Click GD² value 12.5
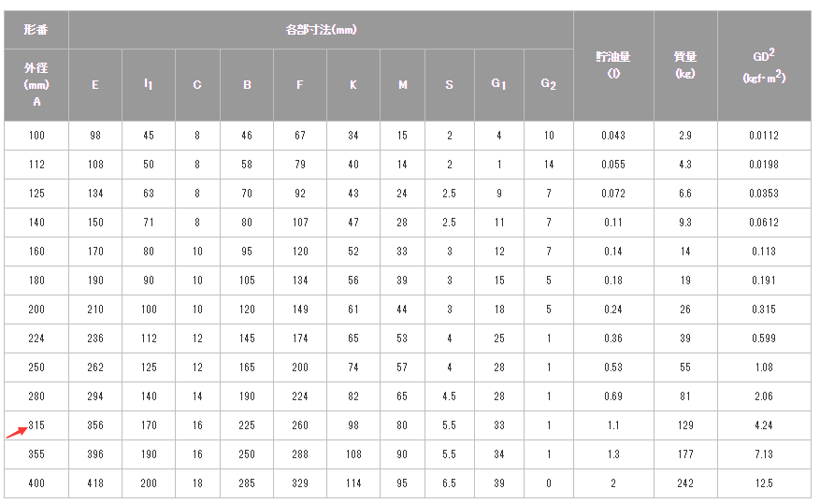The height and width of the screenshot is (504, 820). (x=764, y=483)
